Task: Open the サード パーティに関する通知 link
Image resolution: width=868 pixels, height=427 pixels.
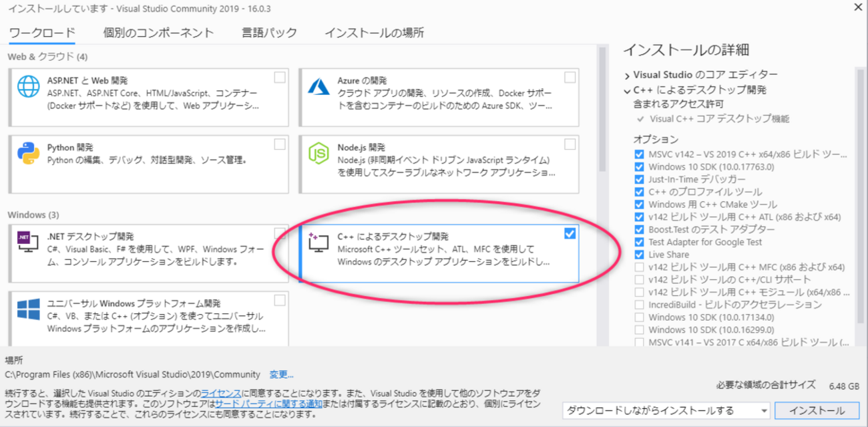Action: (x=268, y=404)
